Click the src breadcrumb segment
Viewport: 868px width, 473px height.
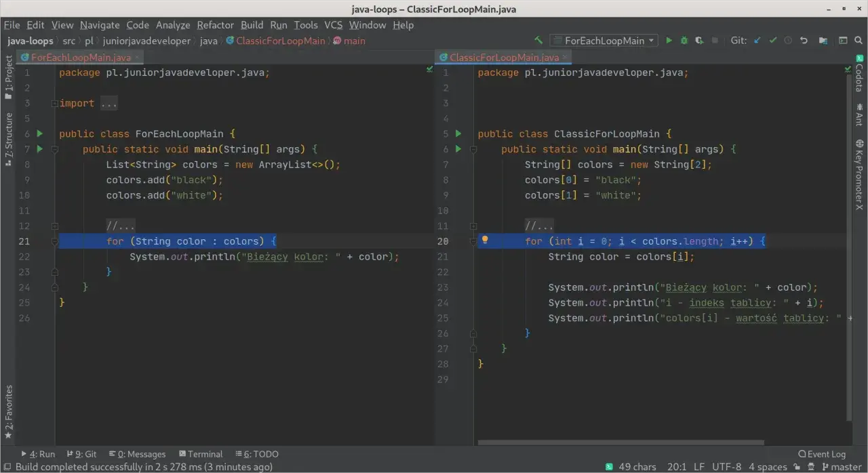pyautogui.click(x=69, y=41)
